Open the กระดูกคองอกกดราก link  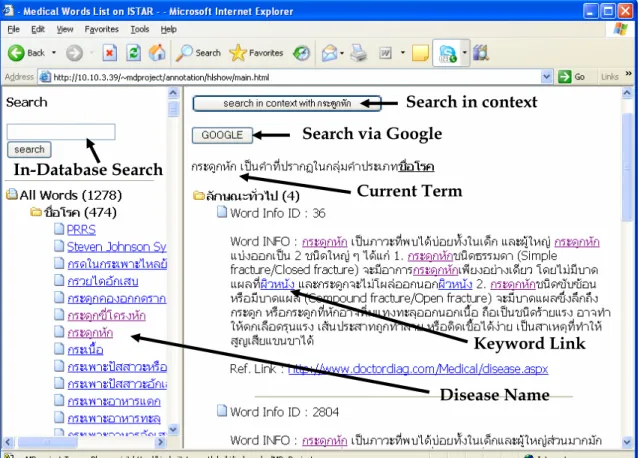(117, 298)
